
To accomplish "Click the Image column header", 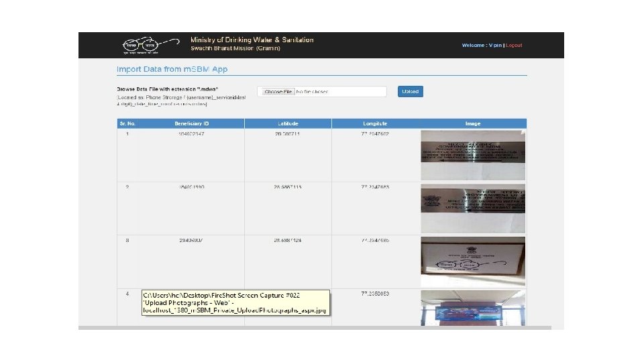I will (x=473, y=123).
